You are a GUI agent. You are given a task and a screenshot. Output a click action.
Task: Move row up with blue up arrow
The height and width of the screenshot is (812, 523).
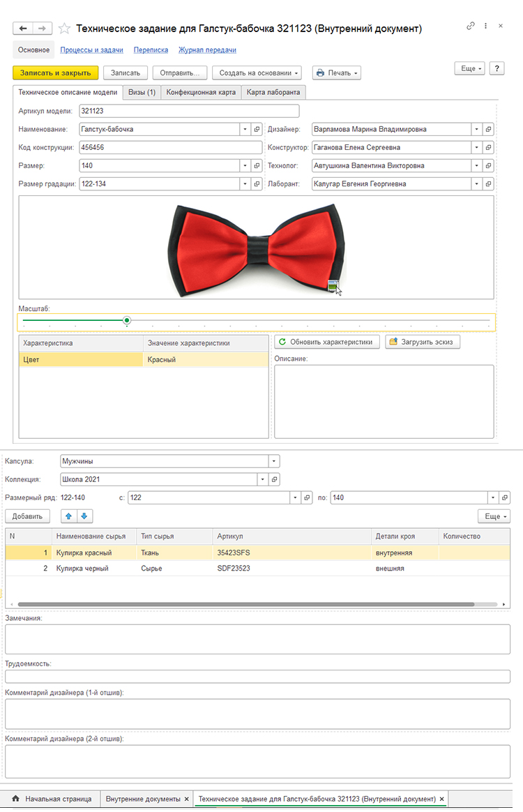pyautogui.click(x=68, y=516)
